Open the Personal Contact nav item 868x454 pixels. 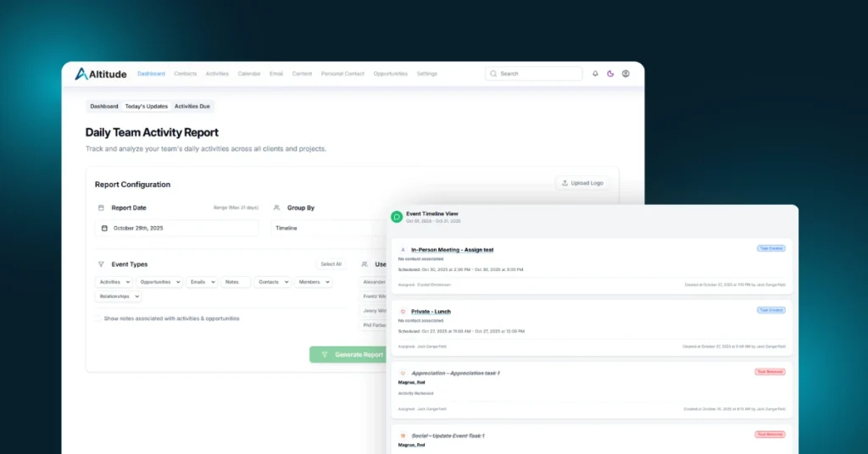[342, 74]
